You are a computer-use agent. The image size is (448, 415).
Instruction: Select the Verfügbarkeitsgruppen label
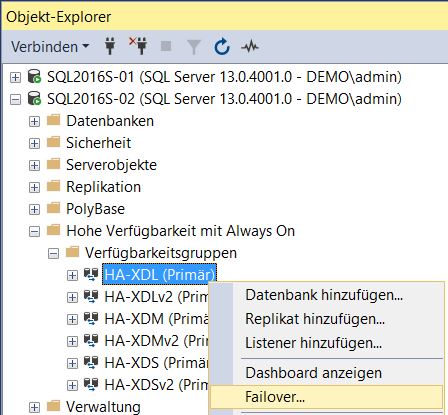tap(161, 253)
